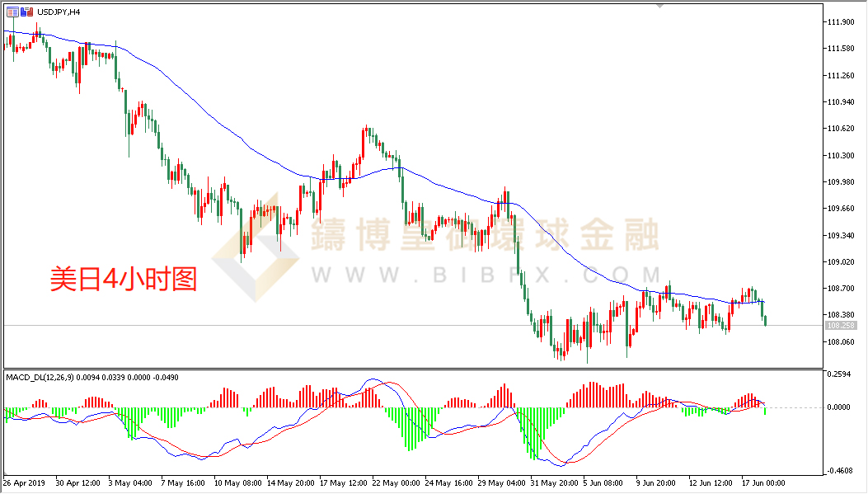Select the red 美日4小时图 text label
This screenshot has width=868, height=494.
pos(124,280)
